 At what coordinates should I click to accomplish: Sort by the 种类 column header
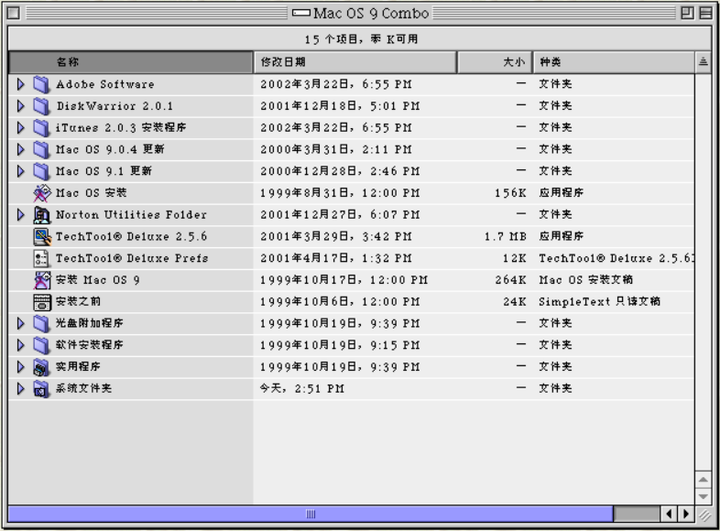[x=613, y=62]
